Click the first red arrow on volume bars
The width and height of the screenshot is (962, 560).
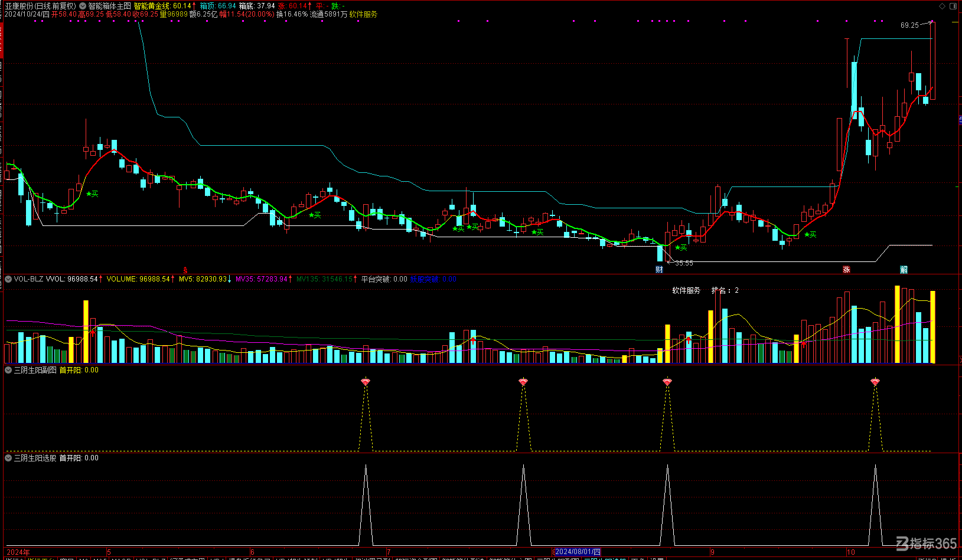(x=93, y=333)
